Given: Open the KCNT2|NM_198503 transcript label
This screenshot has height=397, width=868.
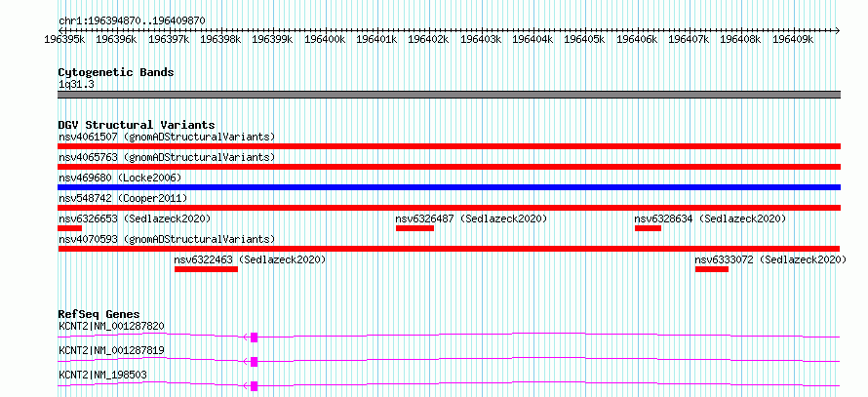Looking at the screenshot, I should (x=102, y=376).
